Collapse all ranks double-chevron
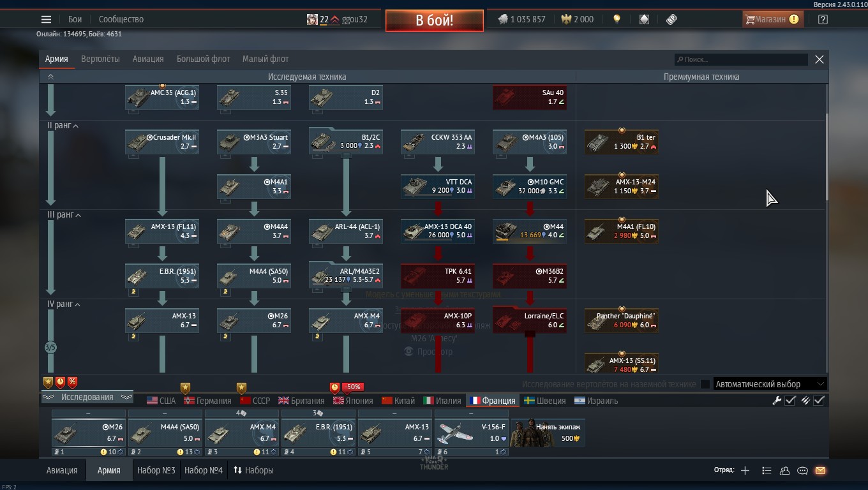868x490 pixels. [x=50, y=77]
